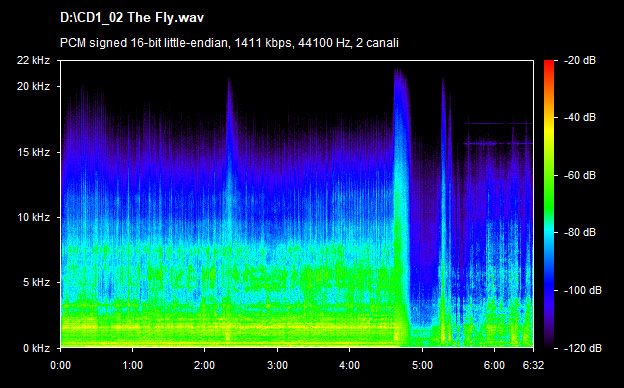Image resolution: width=624 pixels, height=388 pixels.
Task: Click the 5:00 time axis marker
Action: 422,365
